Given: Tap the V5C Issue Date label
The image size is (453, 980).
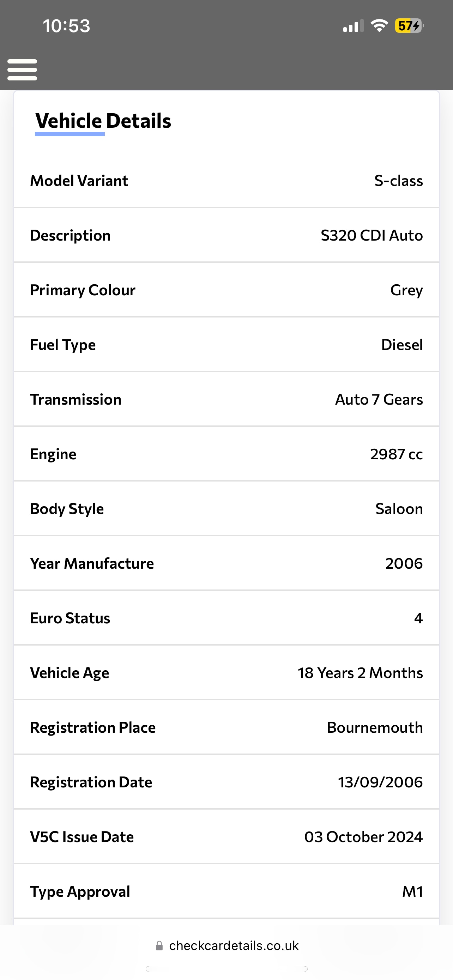Looking at the screenshot, I should (x=82, y=837).
